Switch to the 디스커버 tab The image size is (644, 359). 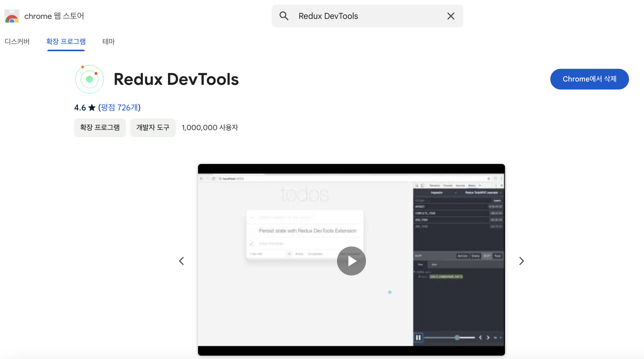[x=17, y=42]
